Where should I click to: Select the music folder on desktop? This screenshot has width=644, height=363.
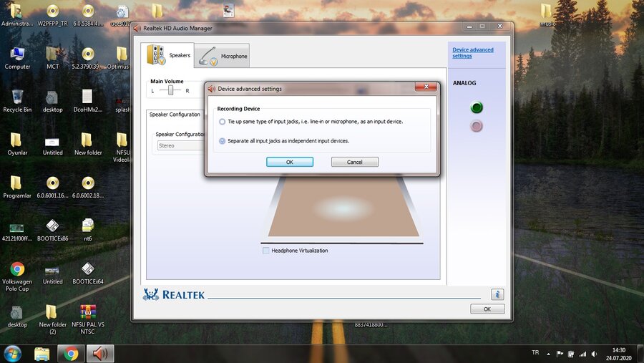click(547, 15)
